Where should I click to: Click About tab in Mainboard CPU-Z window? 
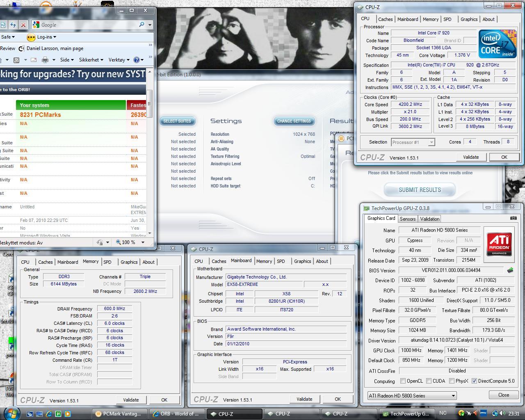point(322,261)
